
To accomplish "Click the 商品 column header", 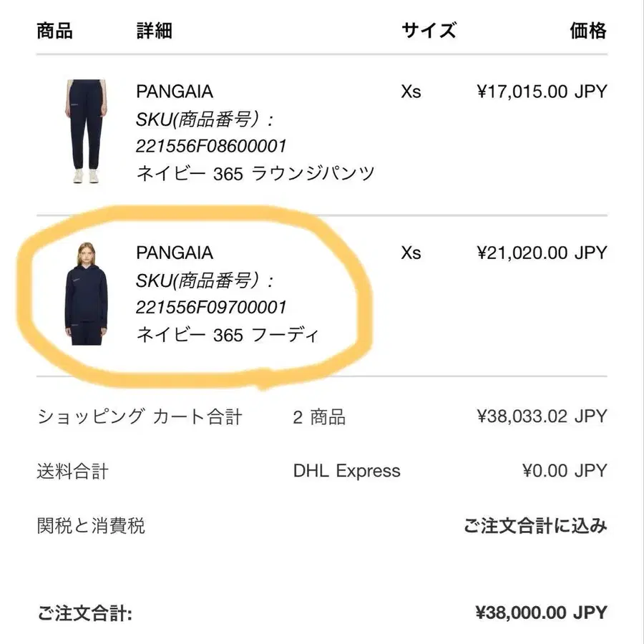I will tap(54, 30).
